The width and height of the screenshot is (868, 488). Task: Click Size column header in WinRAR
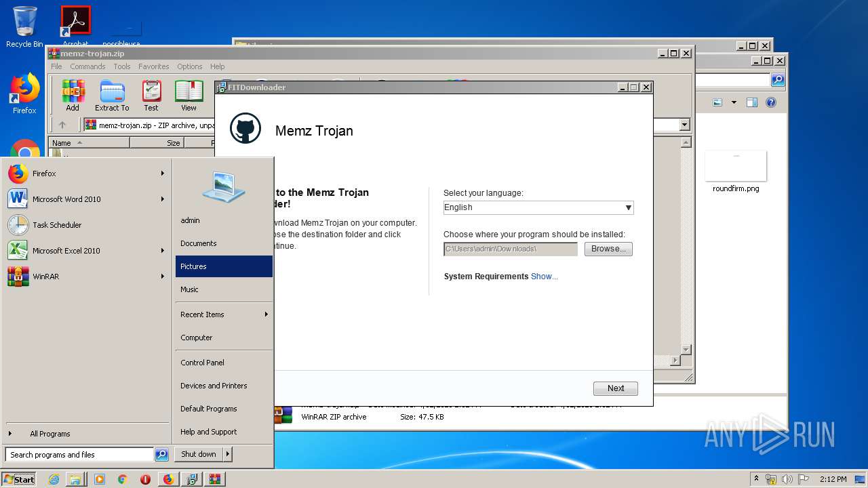157,143
